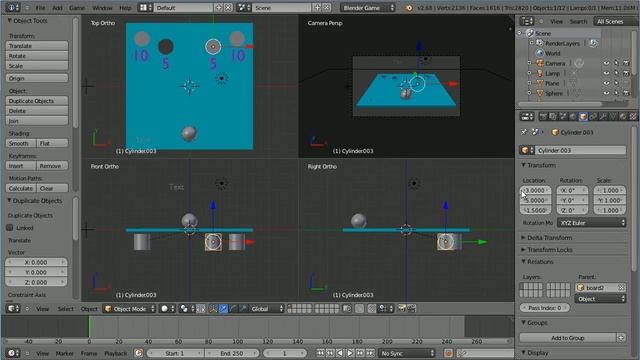Screen dimensions: 640x360
Task: Open the No Sync playback dropdown
Action: 407,353
